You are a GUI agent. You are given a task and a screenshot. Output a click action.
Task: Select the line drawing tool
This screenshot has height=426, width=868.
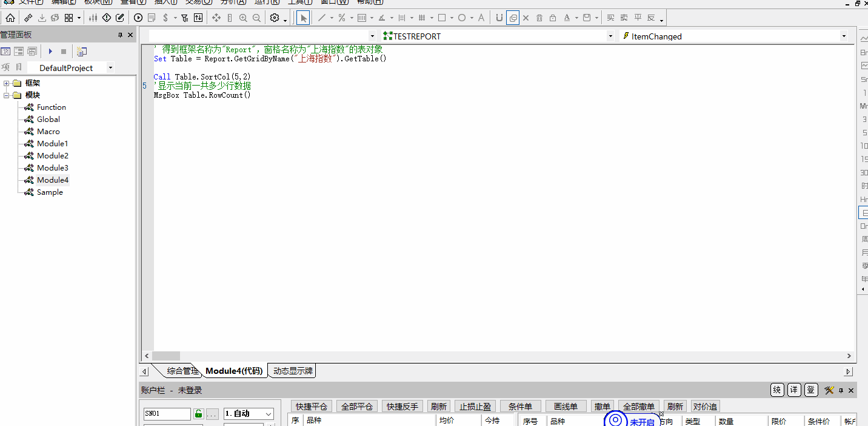pyautogui.click(x=322, y=18)
